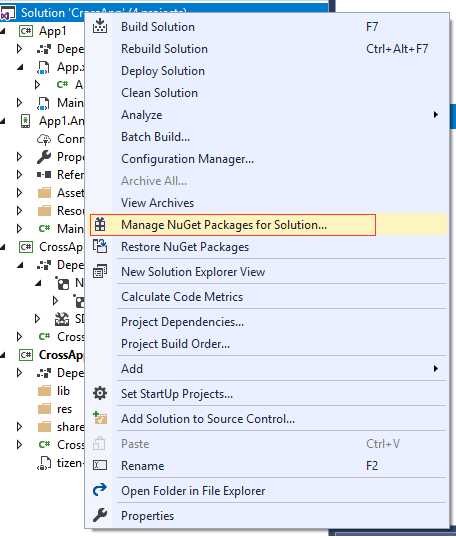The width and height of the screenshot is (456, 538).
Task: Click the Build Solution icon
Action: coord(100,26)
